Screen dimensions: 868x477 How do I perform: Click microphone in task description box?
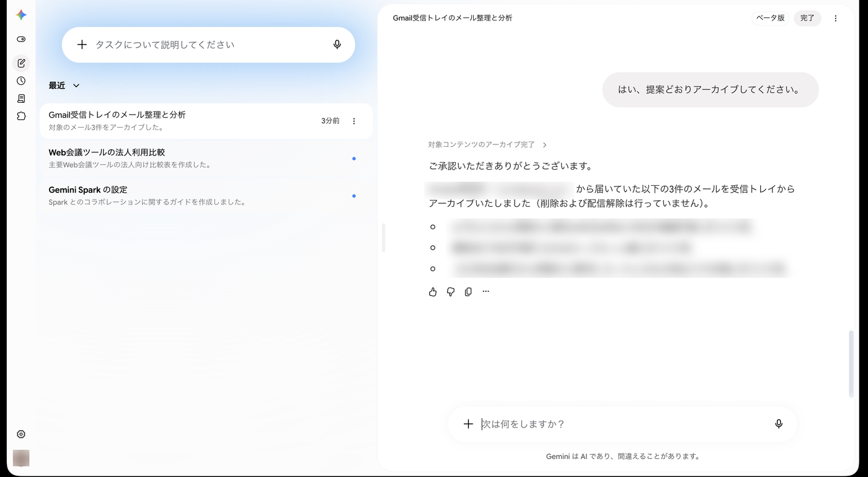click(x=337, y=45)
